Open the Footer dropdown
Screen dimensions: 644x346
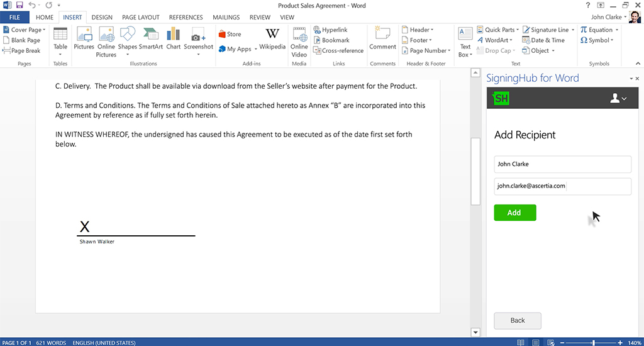(x=430, y=40)
